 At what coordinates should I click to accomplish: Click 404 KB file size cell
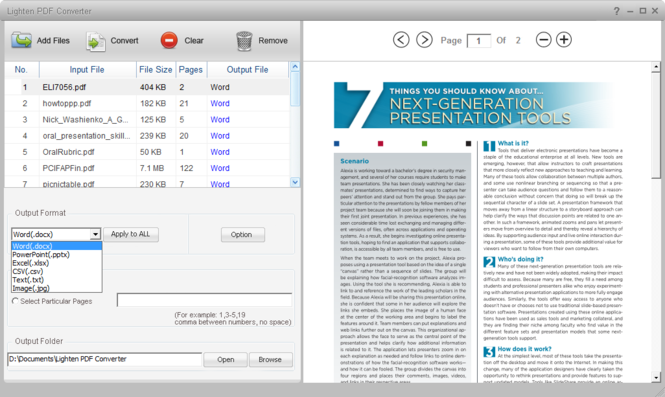tap(153, 87)
